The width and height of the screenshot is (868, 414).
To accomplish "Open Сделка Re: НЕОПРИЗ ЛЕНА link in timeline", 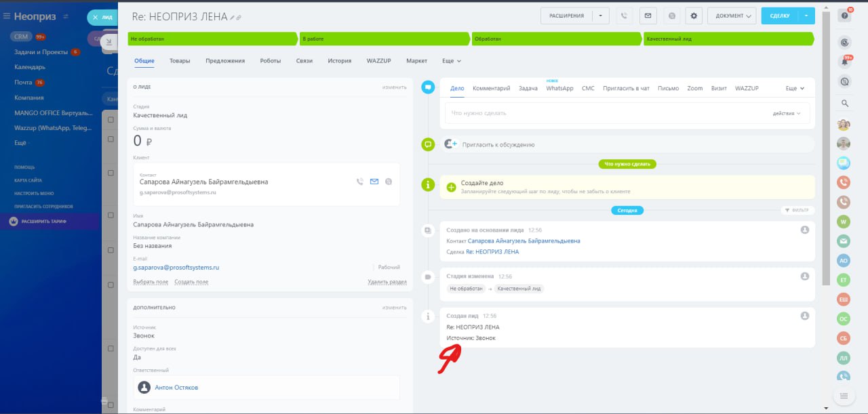I will point(492,251).
